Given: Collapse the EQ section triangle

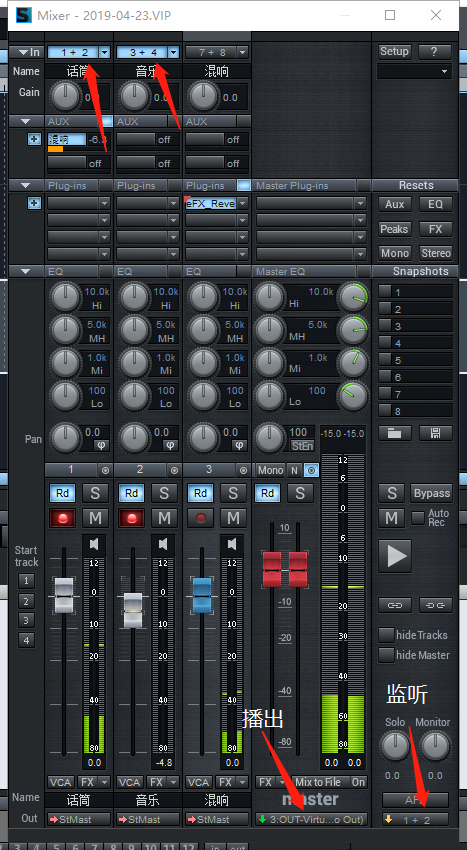Looking at the screenshot, I should [x=25, y=271].
